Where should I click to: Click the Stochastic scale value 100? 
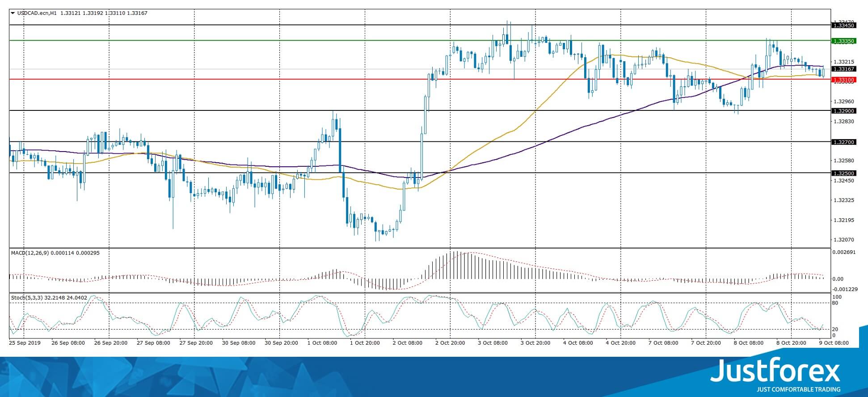[837, 297]
